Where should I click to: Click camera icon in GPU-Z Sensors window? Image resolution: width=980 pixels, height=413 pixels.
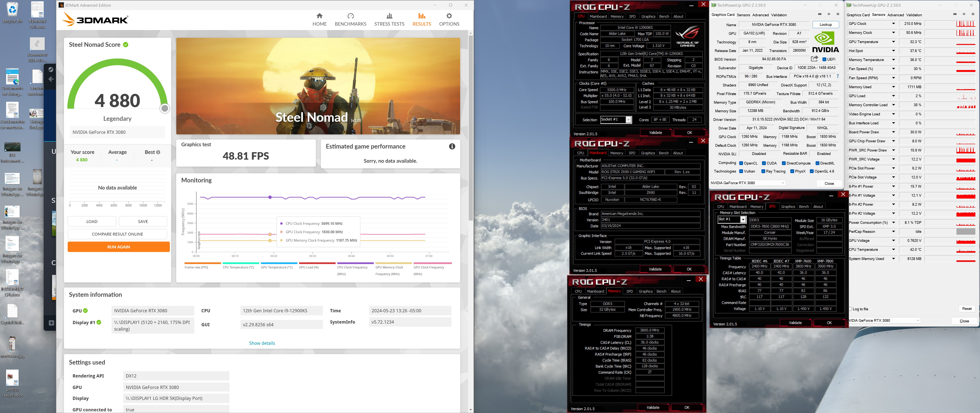(x=955, y=15)
